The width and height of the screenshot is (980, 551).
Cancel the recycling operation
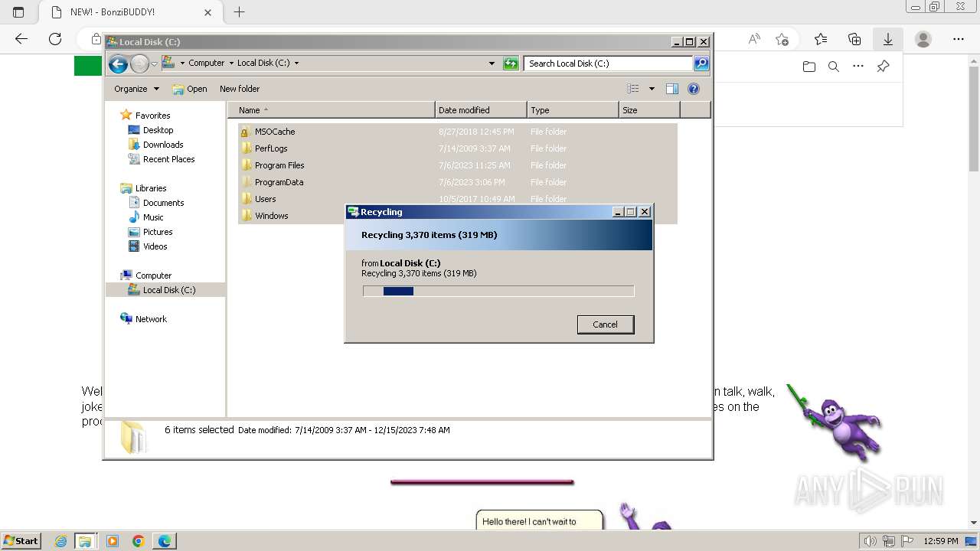605,324
